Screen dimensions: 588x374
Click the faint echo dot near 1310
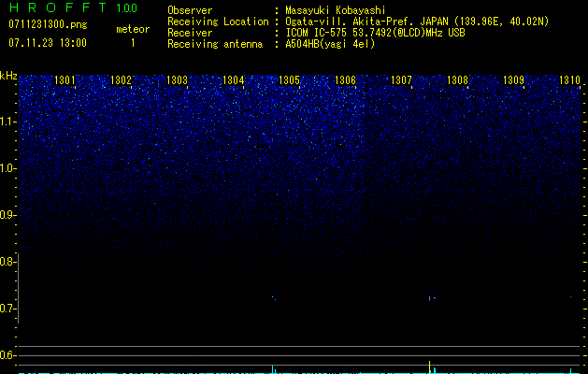pyautogui.click(x=571, y=296)
